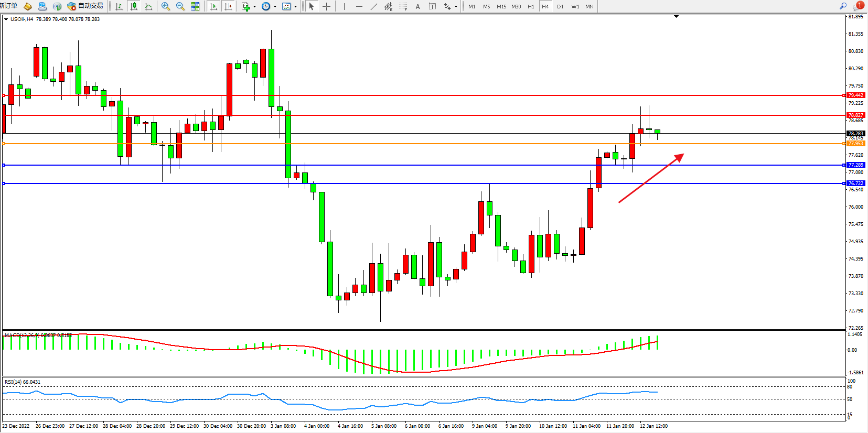Choose the Fibonacci retracement tool
Image resolution: width=868 pixels, height=433 pixels.
click(x=403, y=6)
